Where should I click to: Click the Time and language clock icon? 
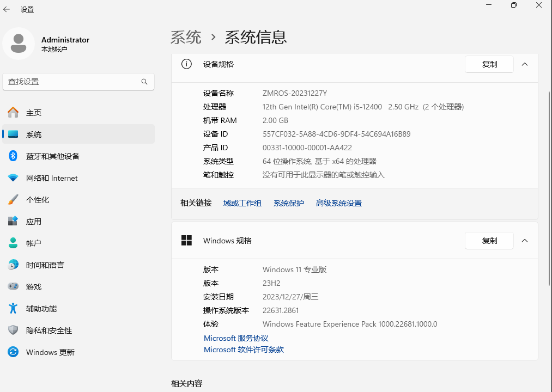point(13,265)
